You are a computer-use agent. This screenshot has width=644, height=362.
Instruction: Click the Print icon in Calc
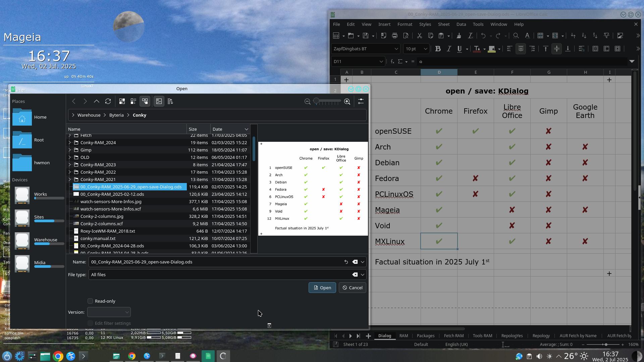click(x=395, y=36)
